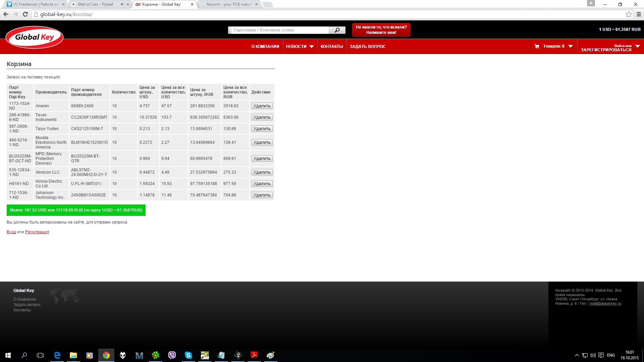
Task: Open new browser tab
Action: [267, 4]
